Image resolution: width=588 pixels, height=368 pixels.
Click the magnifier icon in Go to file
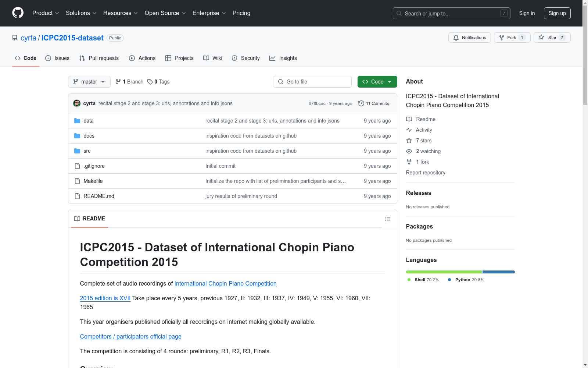tap(281, 82)
